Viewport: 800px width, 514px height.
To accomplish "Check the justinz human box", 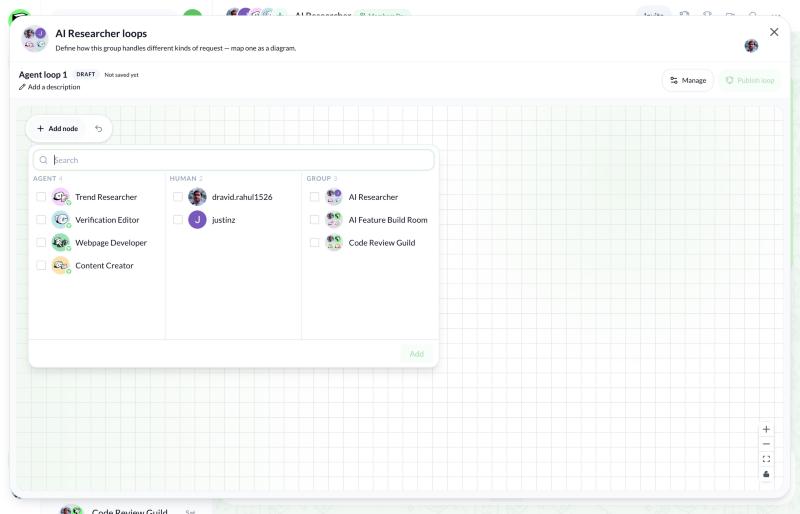I will tap(178, 219).
